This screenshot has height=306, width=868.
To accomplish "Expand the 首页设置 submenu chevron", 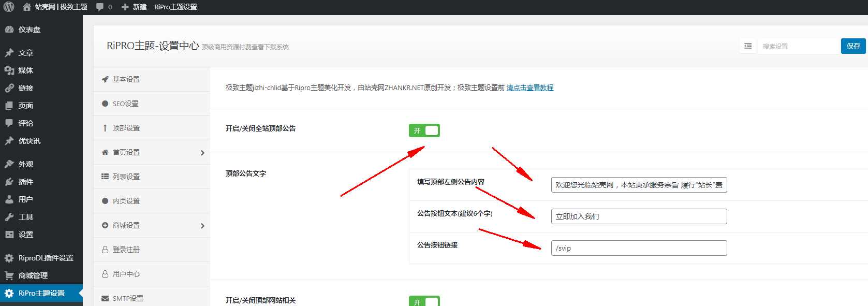I will click(202, 153).
